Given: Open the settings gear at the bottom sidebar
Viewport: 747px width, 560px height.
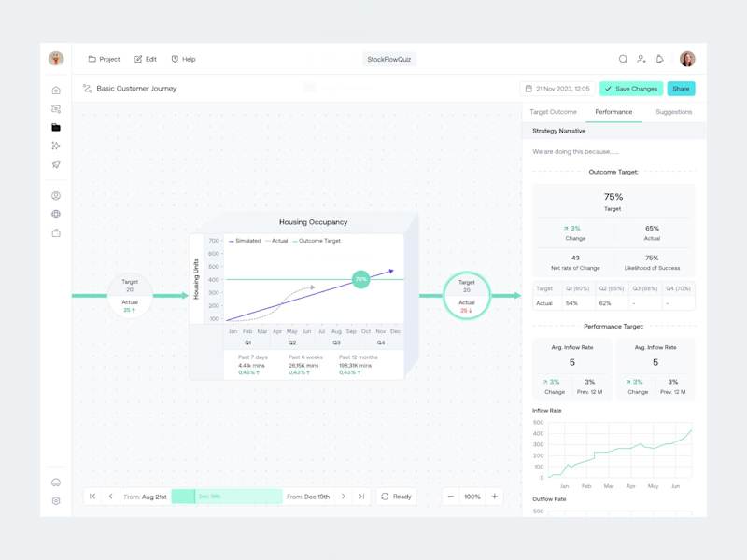Looking at the screenshot, I should point(56,500).
